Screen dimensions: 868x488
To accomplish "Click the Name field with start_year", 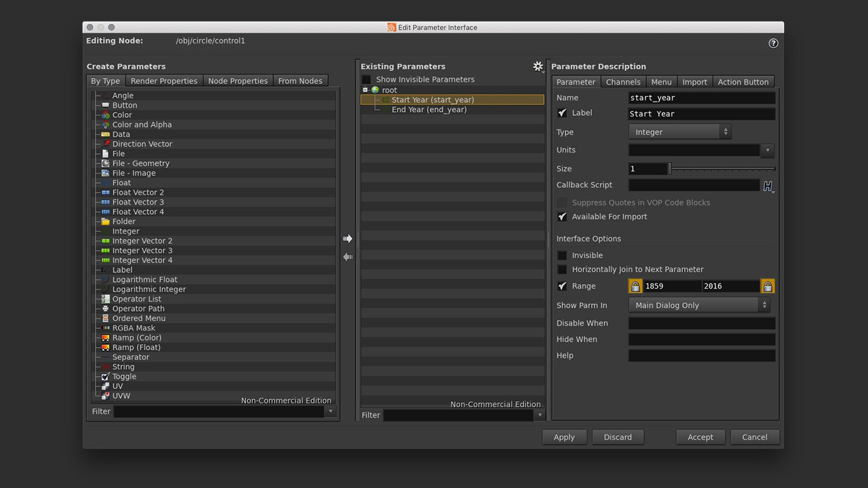I will coord(702,98).
